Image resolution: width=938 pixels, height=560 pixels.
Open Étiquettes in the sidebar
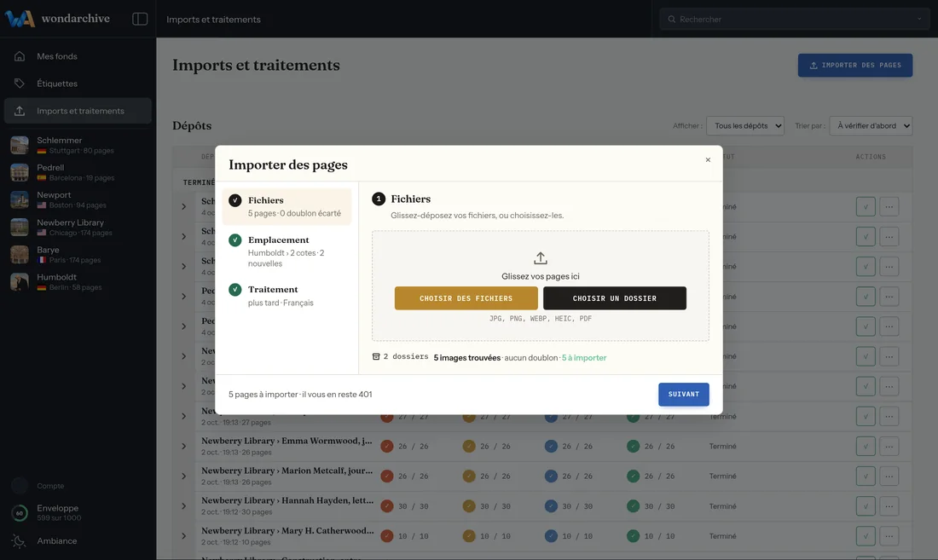point(78,83)
